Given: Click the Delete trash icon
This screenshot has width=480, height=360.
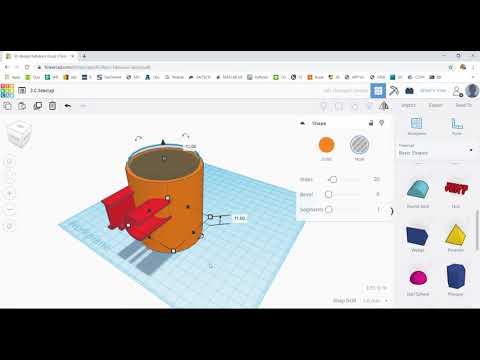Looking at the screenshot, I should pos(52,106).
